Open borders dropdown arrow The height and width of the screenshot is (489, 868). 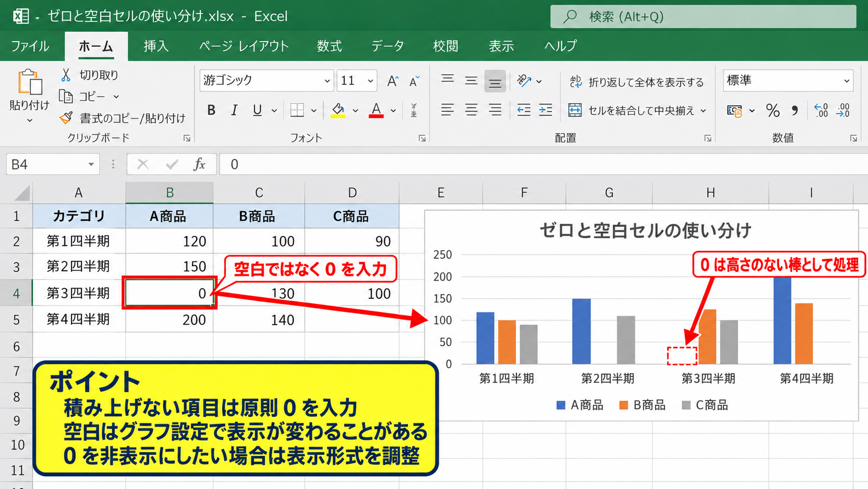pyautogui.click(x=314, y=111)
